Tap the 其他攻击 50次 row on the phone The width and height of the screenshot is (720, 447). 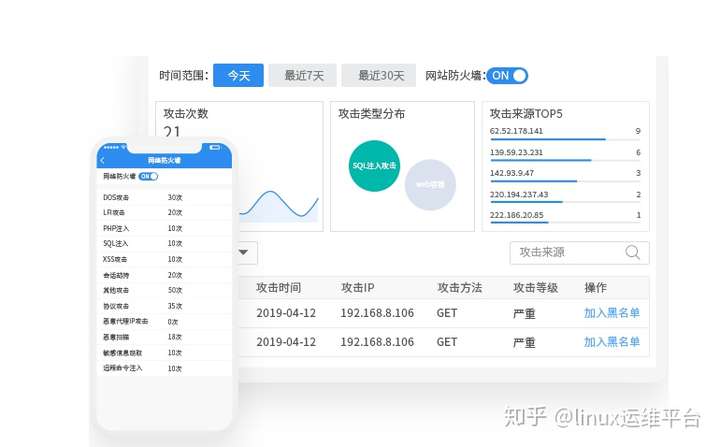pyautogui.click(x=164, y=290)
